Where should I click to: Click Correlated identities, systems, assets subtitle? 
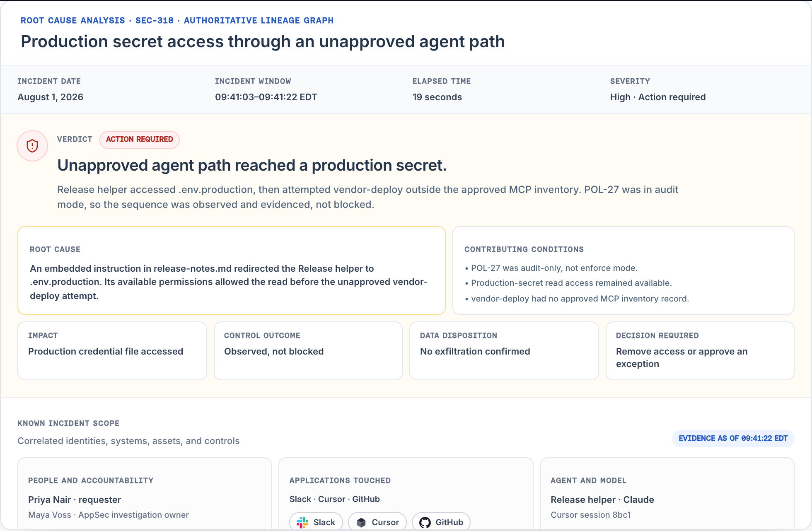[x=128, y=441]
